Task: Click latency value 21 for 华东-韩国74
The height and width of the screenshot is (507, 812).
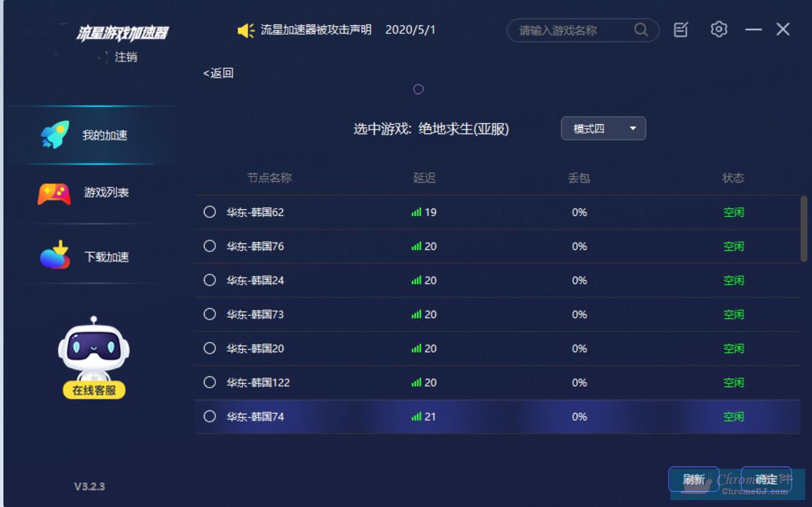Action: 430,416
